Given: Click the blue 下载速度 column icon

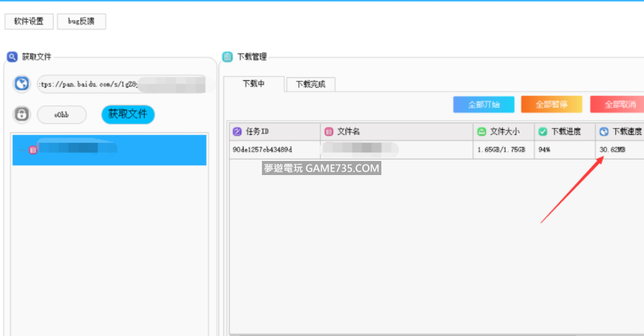Looking at the screenshot, I should (603, 131).
